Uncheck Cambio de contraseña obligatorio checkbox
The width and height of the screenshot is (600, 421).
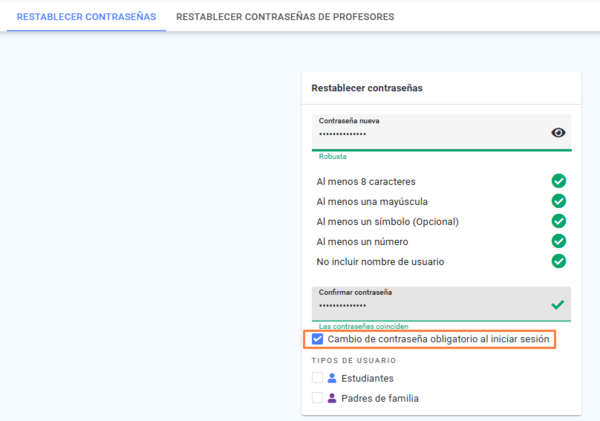click(317, 339)
